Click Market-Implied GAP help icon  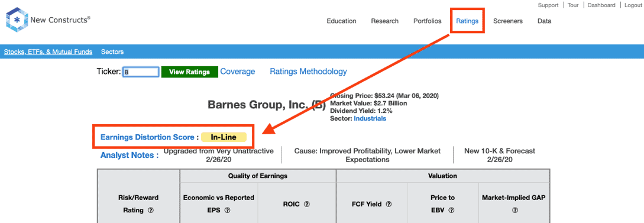click(515, 210)
